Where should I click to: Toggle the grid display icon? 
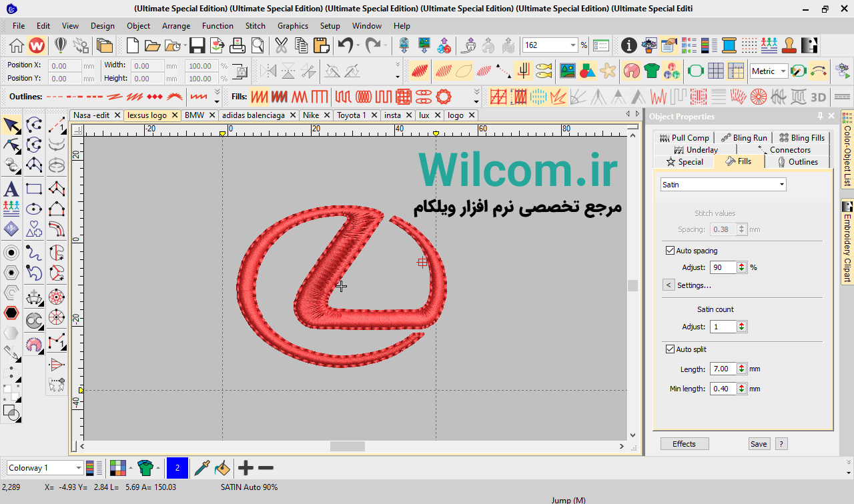(716, 71)
